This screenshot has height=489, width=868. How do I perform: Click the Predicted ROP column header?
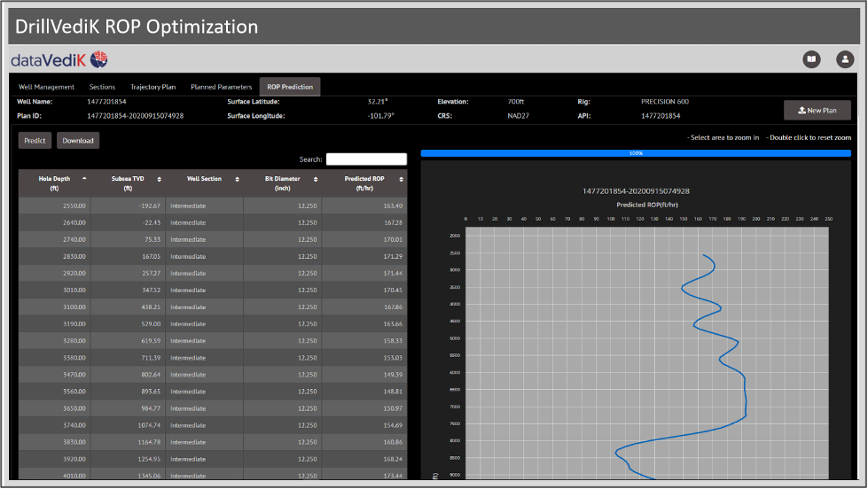364,183
